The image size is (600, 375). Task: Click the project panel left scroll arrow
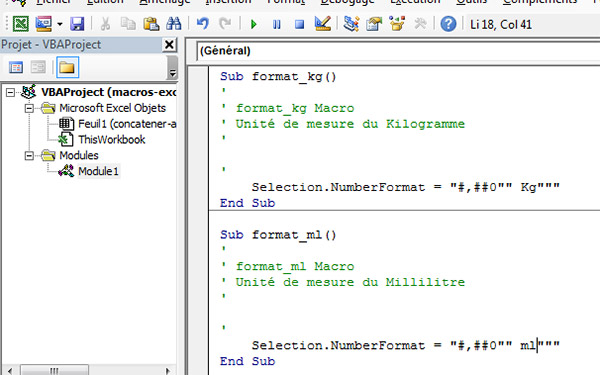(x=10, y=370)
